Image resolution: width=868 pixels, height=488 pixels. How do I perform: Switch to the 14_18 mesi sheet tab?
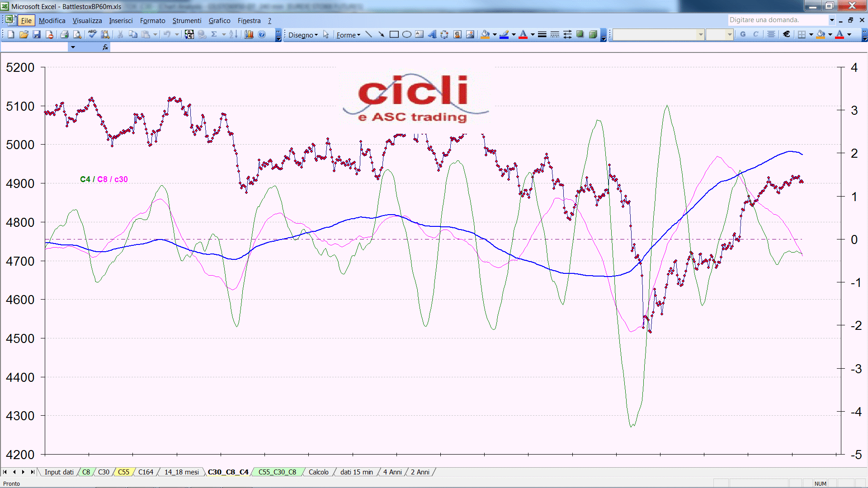(181, 472)
